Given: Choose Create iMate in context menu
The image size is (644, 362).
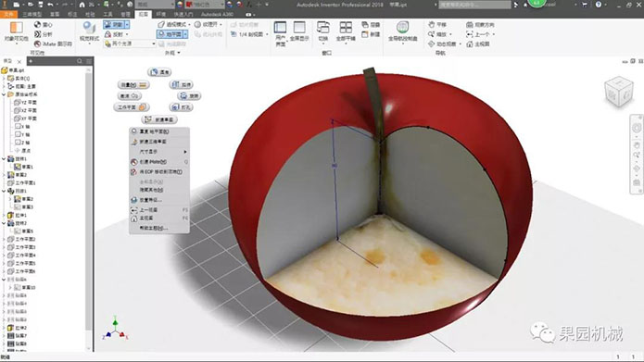Looking at the screenshot, I should point(159,162).
